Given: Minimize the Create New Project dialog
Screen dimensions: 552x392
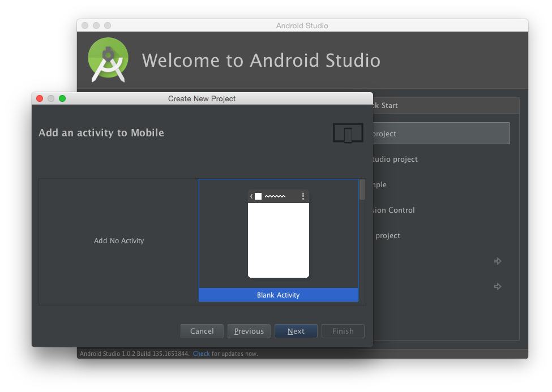Looking at the screenshot, I should 51,98.
